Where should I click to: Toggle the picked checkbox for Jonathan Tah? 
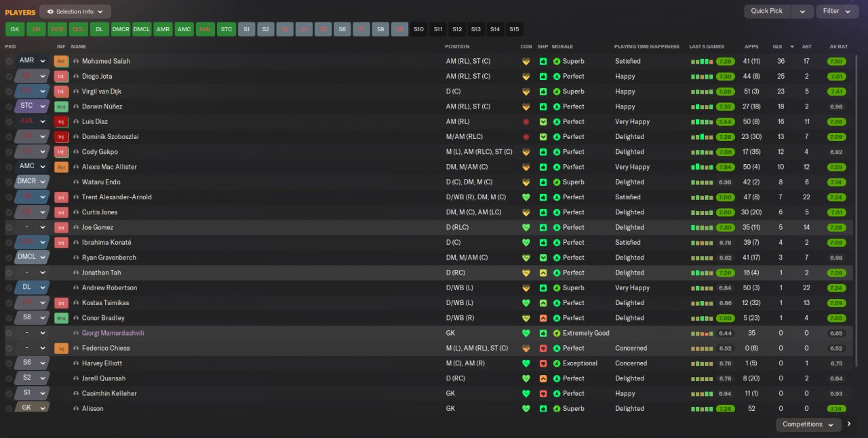[9, 273]
